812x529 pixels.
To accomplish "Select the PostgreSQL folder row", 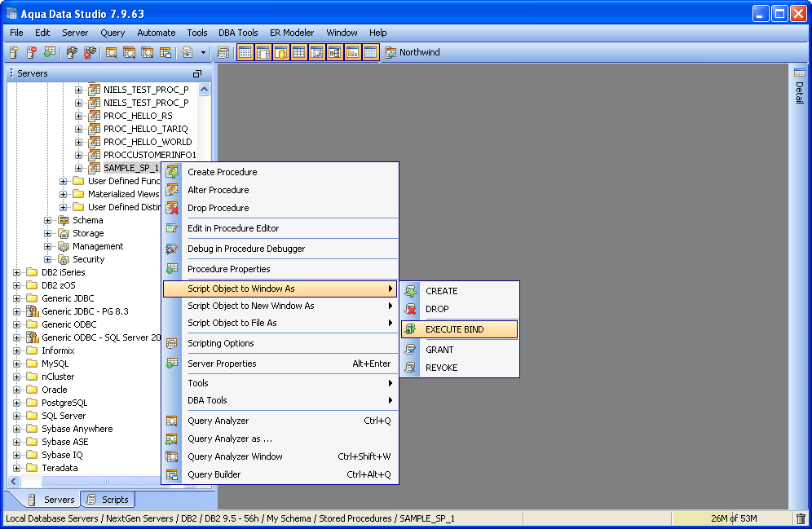I will point(64,403).
